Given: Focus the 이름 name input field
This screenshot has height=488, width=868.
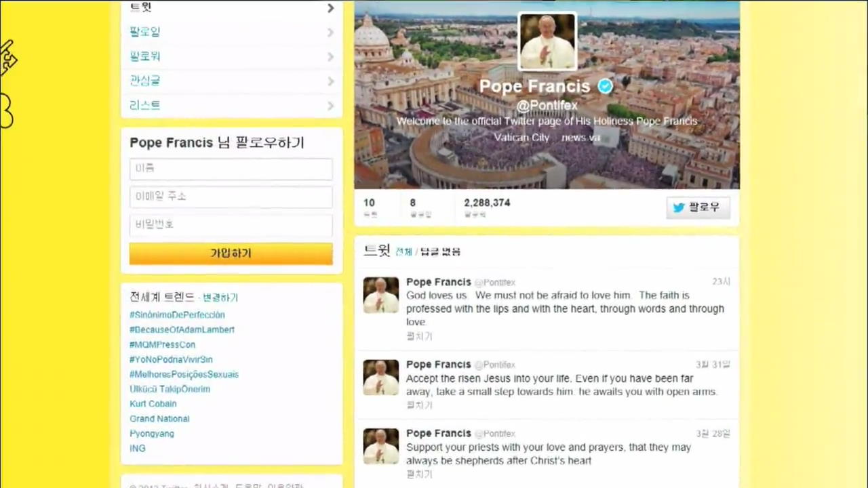Looking at the screenshot, I should [x=231, y=168].
